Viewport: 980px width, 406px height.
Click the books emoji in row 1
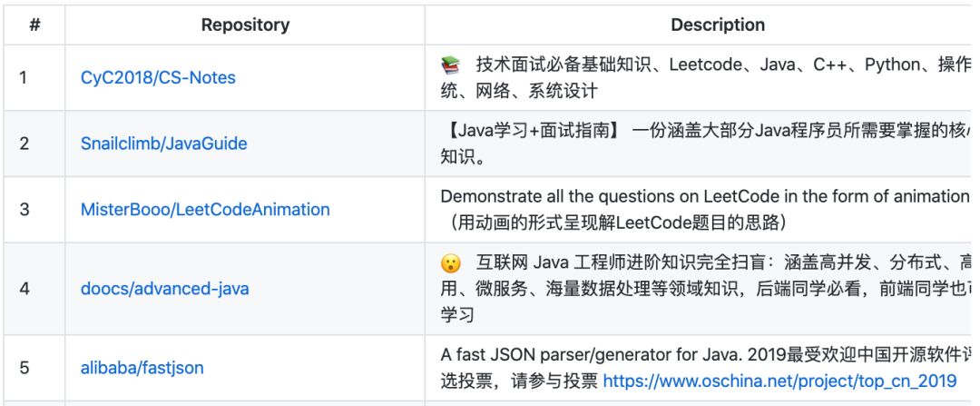[450, 64]
